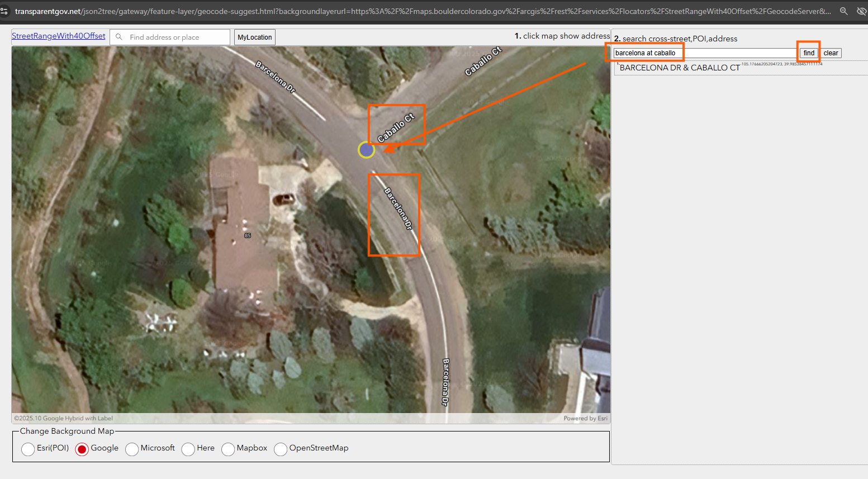Click the cross-street search box containing barcelona at caballo
868x479 pixels.
pos(704,53)
